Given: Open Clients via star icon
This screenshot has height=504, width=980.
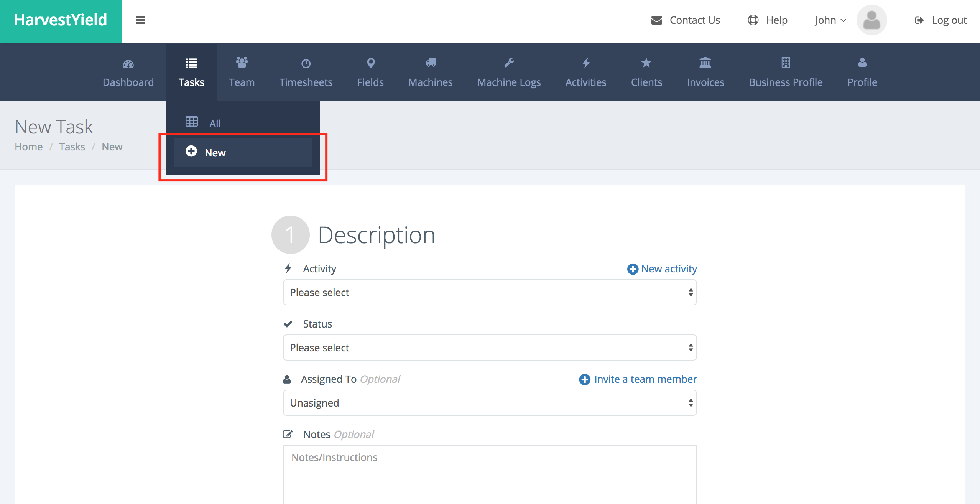Looking at the screenshot, I should 646,63.
